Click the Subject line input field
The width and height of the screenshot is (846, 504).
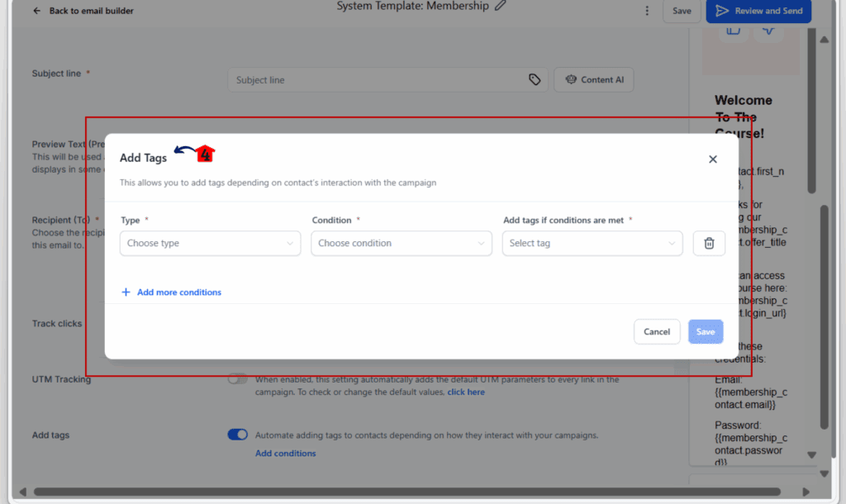(378, 80)
